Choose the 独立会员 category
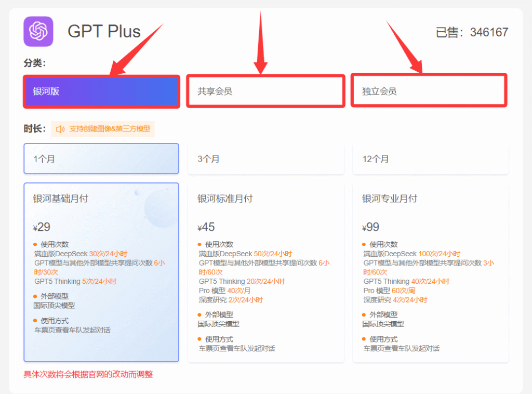Viewport: 532px width, 394px height. coord(429,91)
